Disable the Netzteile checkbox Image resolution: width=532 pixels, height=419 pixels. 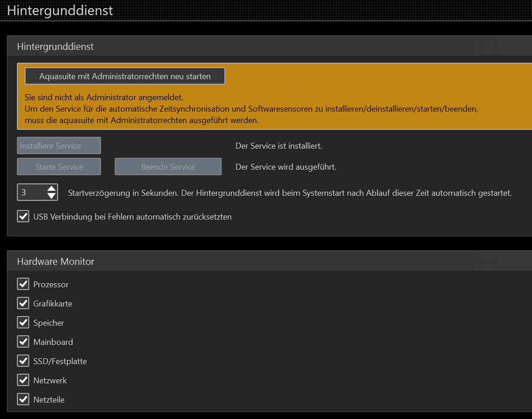point(23,399)
